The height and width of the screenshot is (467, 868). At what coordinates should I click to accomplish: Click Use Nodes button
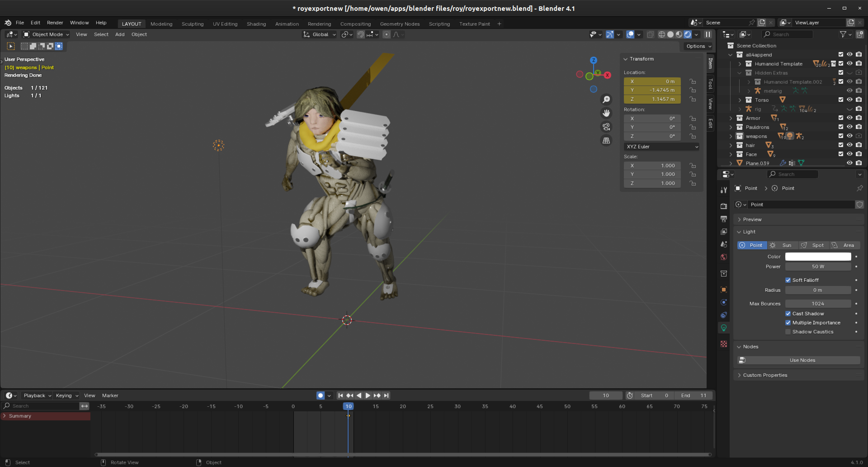pos(799,360)
